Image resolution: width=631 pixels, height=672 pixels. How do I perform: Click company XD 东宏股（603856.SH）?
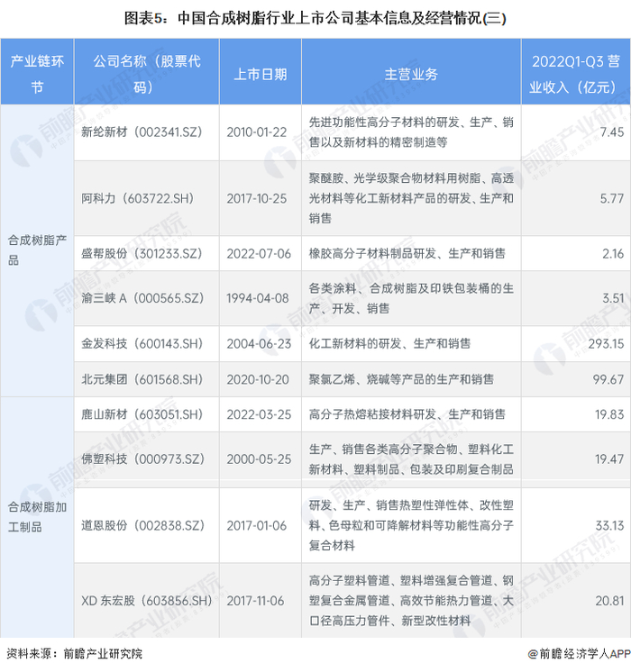(147, 601)
